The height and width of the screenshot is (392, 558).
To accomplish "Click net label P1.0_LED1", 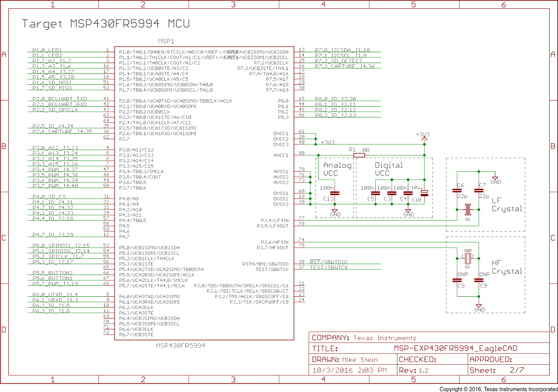I will [47, 50].
